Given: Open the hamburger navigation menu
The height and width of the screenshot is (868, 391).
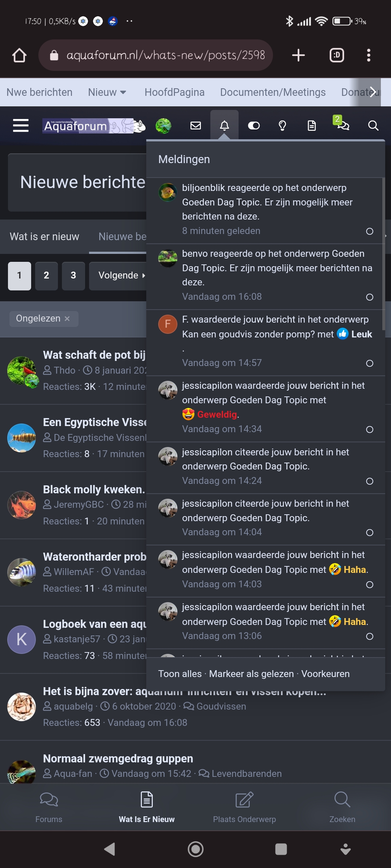Looking at the screenshot, I should click(x=21, y=125).
